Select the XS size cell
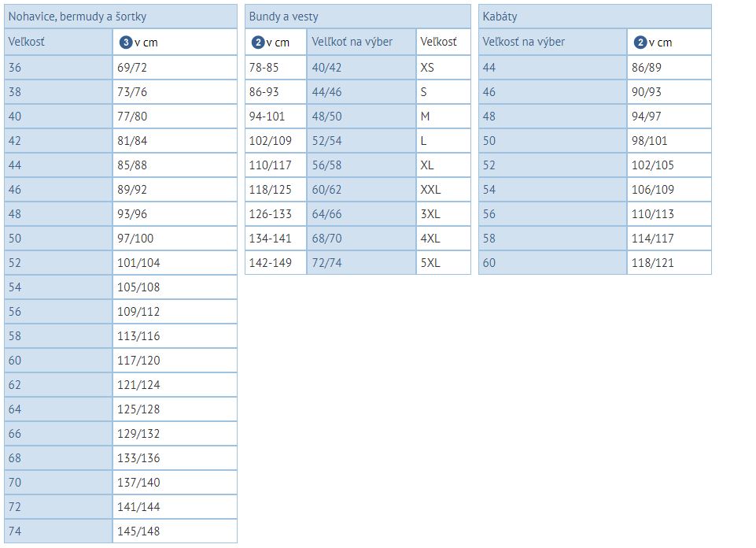This screenshot has width=756, height=548. (443, 68)
